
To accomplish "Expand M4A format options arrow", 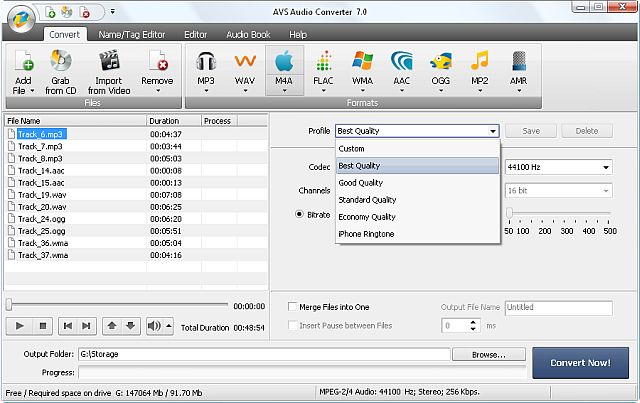I will (x=284, y=91).
